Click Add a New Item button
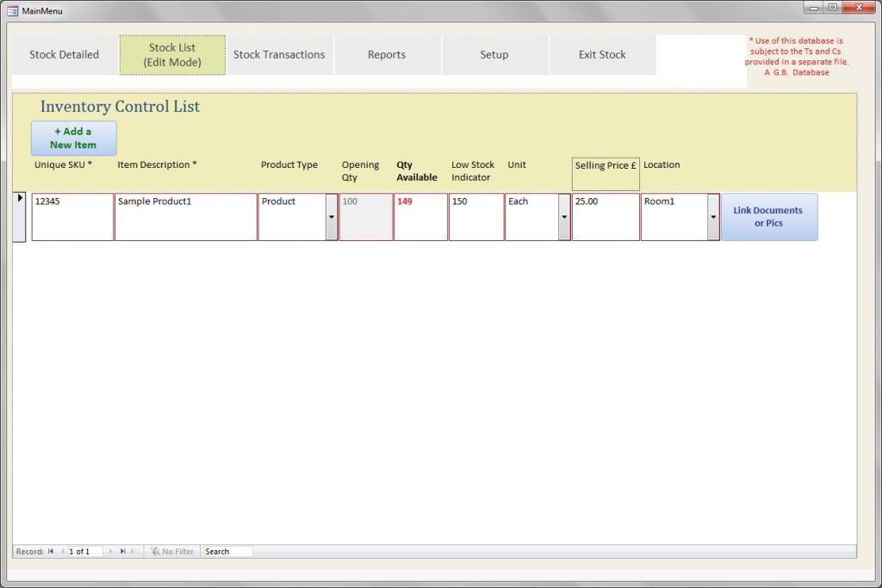 [73, 138]
